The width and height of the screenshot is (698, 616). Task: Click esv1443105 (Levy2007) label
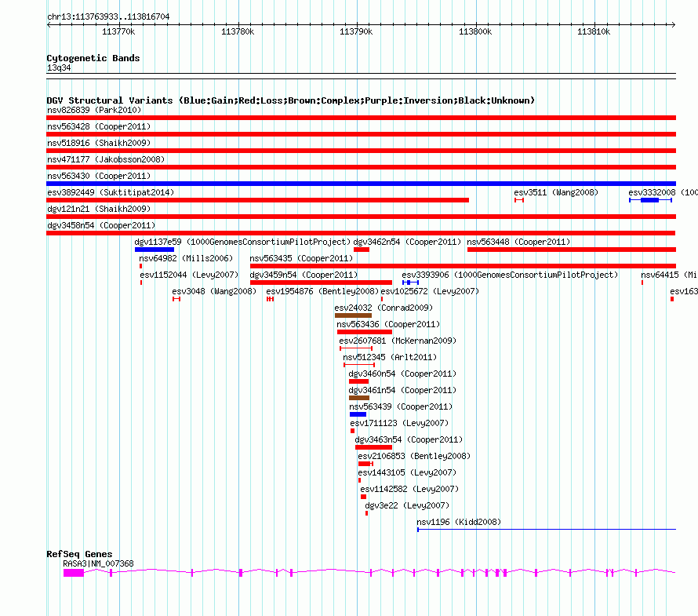coord(407,472)
